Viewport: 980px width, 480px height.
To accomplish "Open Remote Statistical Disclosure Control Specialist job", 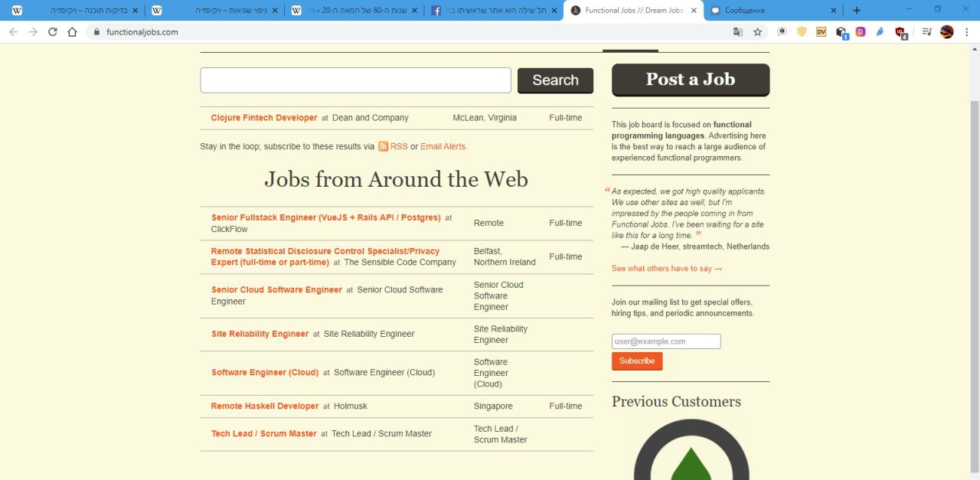I will point(325,256).
